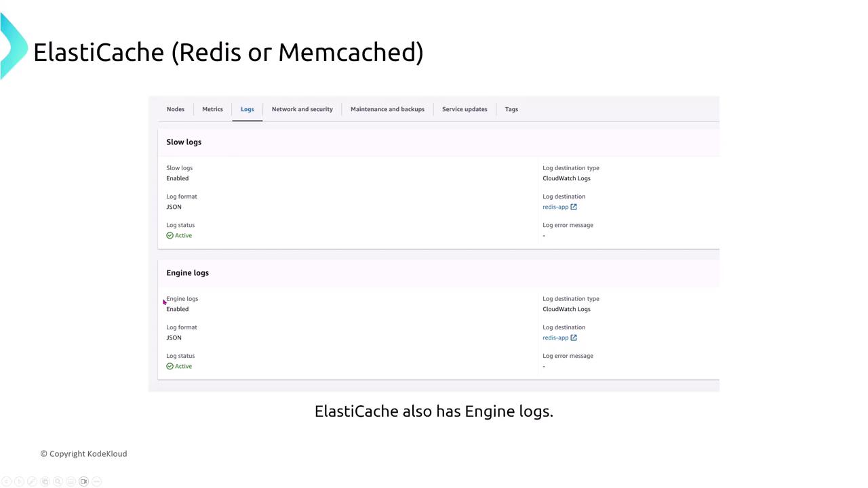Open the Slow logs redis-app destination link

tap(555, 207)
